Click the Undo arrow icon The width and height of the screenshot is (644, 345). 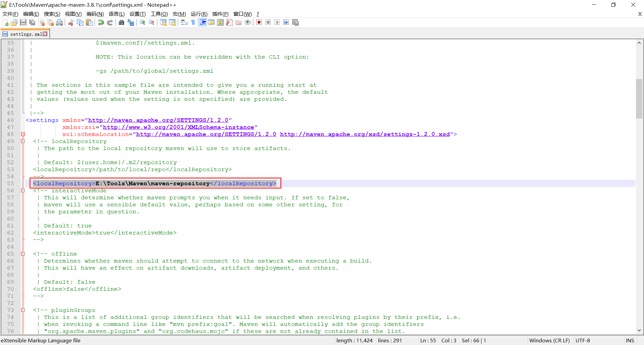coord(101,22)
